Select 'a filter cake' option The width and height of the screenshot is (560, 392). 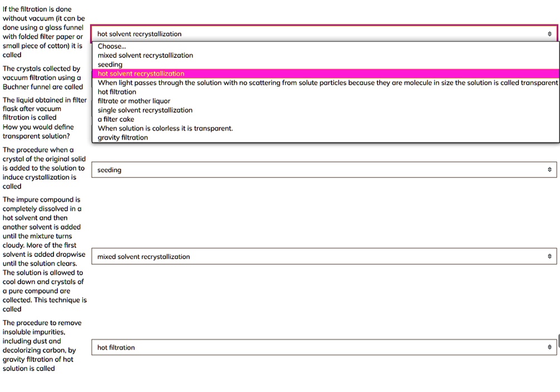pyautogui.click(x=326, y=119)
